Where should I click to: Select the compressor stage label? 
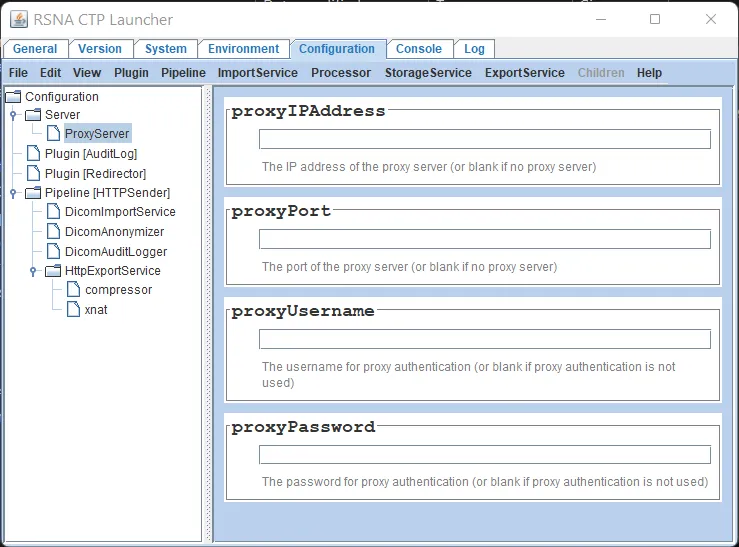[x=118, y=290]
